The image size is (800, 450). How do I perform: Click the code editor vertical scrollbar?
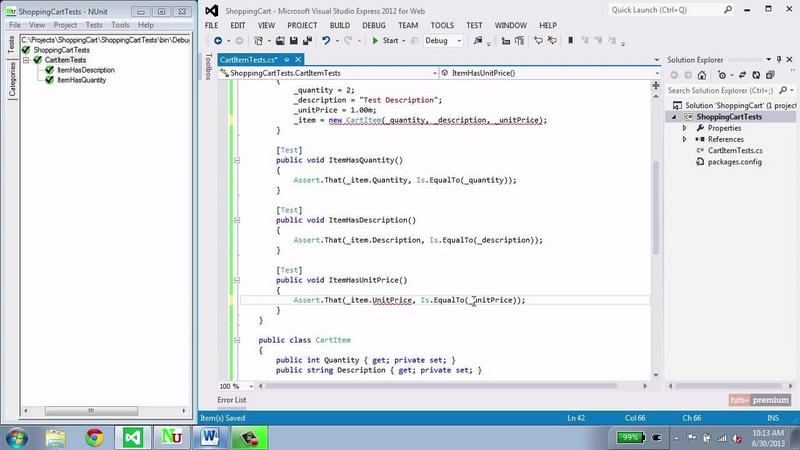[x=656, y=207]
